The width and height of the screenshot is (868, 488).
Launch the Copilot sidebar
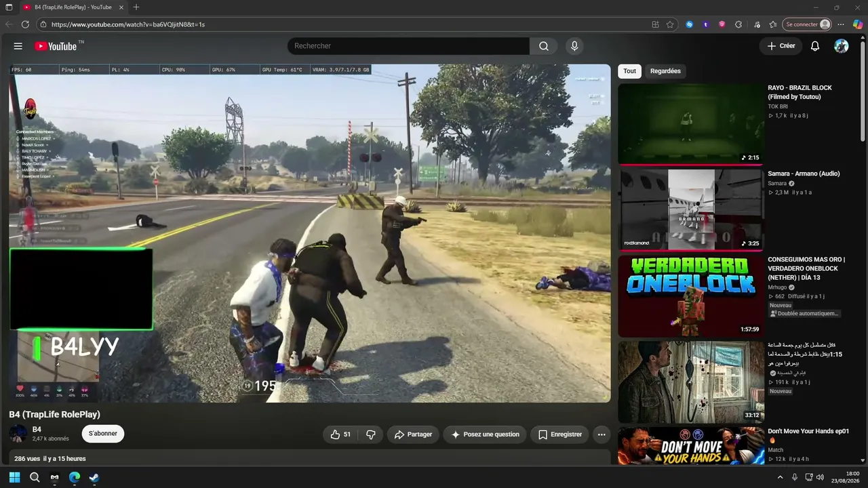click(x=858, y=24)
